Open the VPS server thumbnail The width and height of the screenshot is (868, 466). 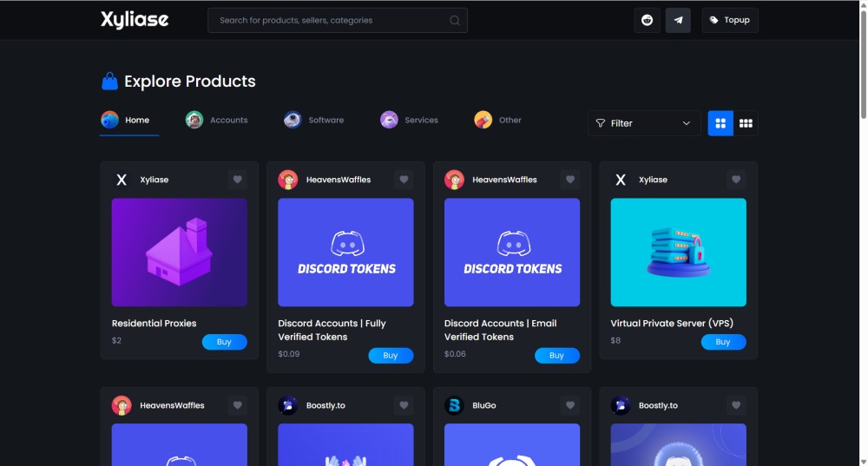(678, 253)
